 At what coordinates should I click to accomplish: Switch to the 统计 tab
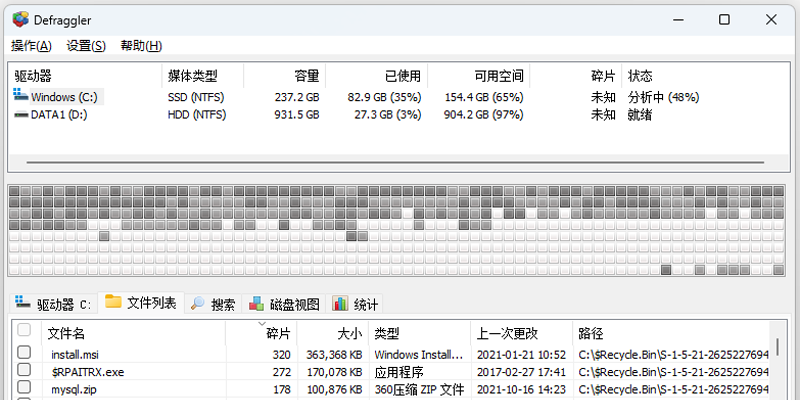[x=355, y=305]
